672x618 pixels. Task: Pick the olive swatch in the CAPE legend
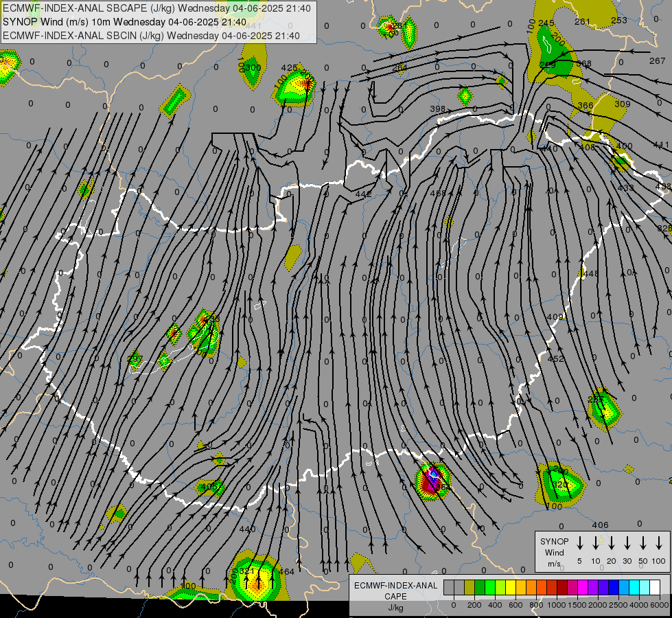pos(470,588)
